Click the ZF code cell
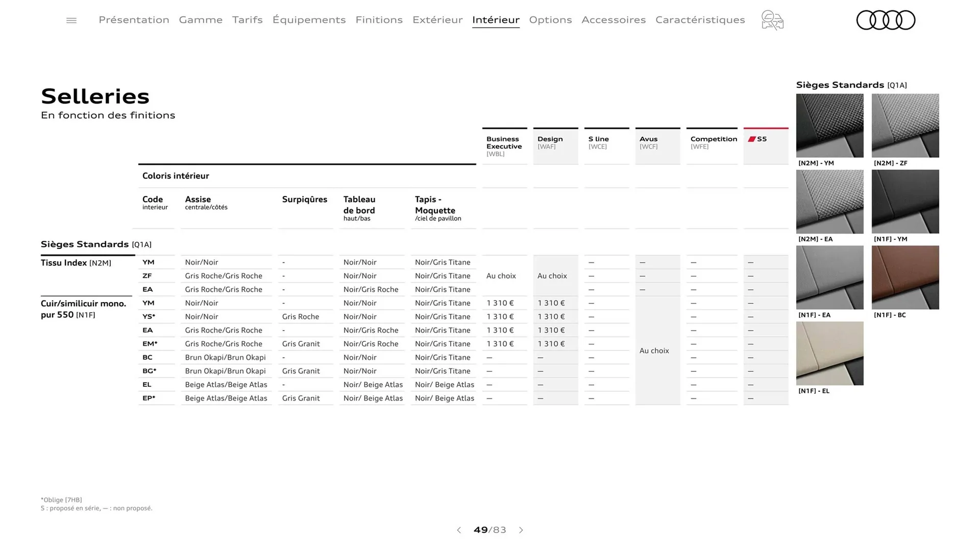 147,276
